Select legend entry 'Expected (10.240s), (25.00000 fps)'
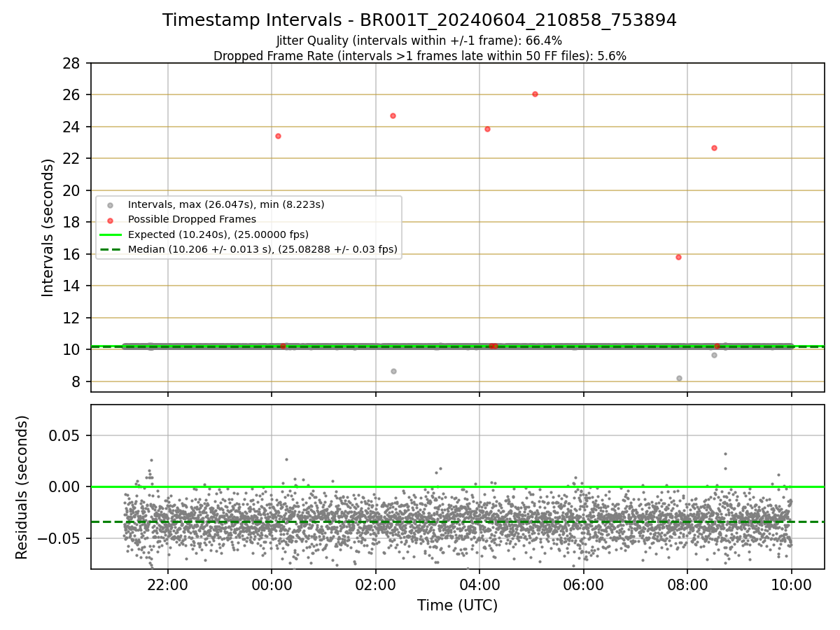Viewport: 840px width, 630px height. tap(218, 234)
